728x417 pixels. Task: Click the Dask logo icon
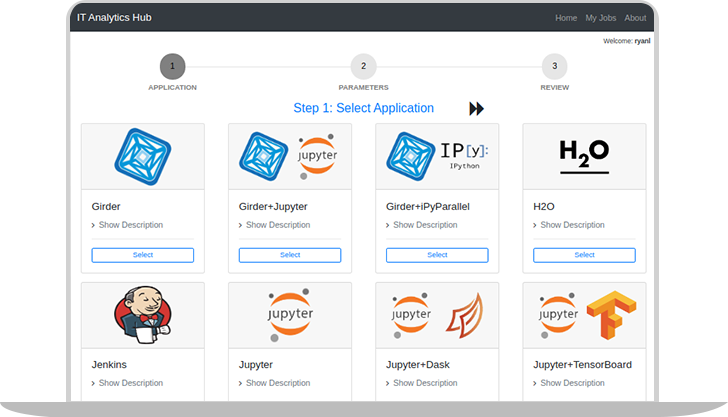(465, 315)
